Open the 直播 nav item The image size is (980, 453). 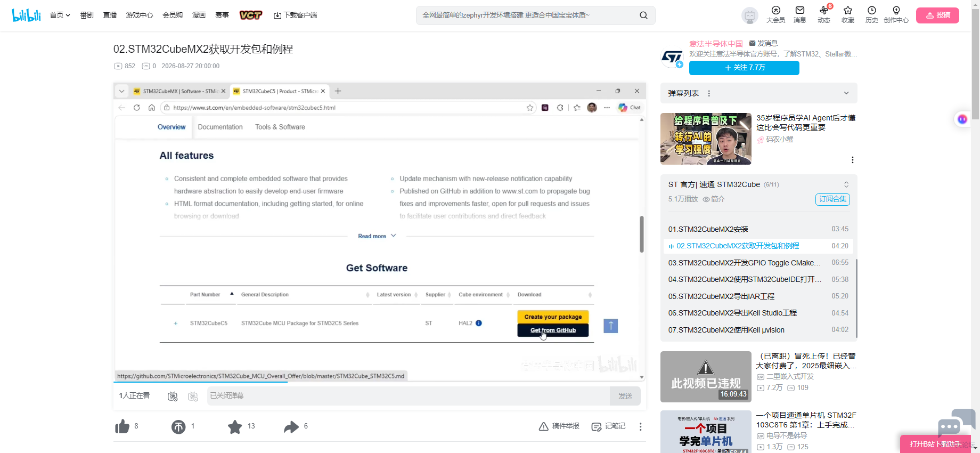110,15
